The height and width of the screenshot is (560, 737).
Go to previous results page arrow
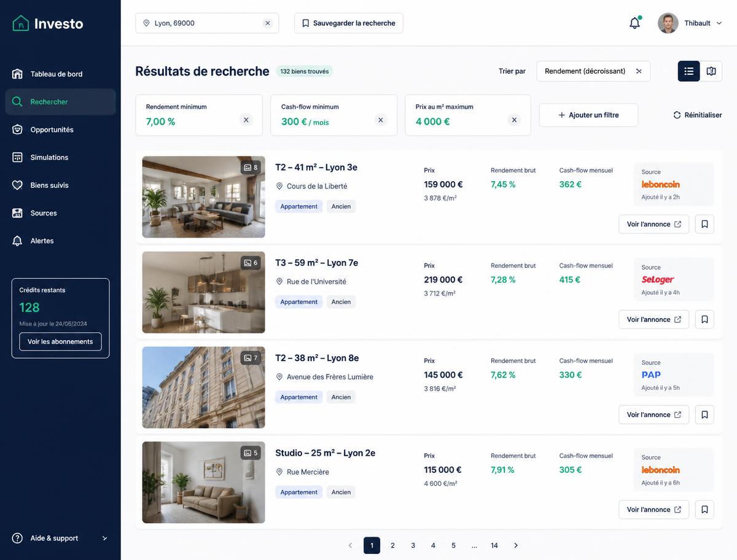[x=350, y=545]
